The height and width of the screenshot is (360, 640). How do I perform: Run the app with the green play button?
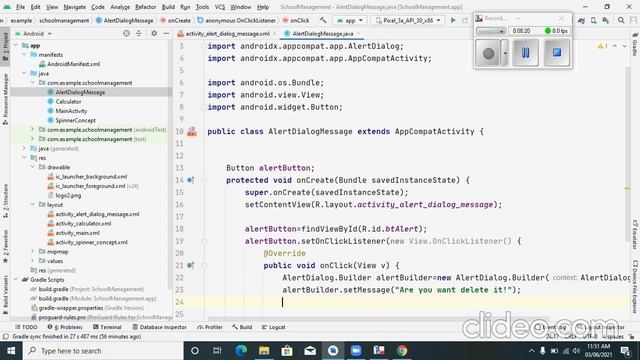click(x=453, y=20)
